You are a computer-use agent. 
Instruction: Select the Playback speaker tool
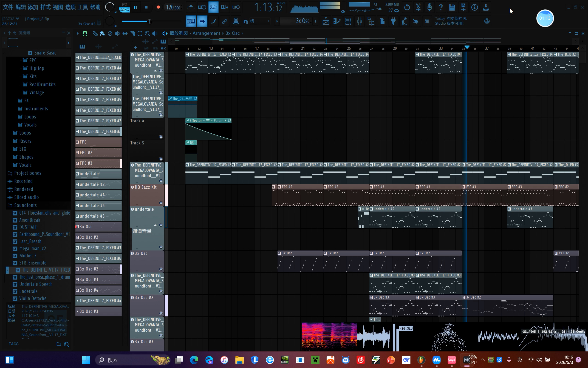tap(155, 33)
